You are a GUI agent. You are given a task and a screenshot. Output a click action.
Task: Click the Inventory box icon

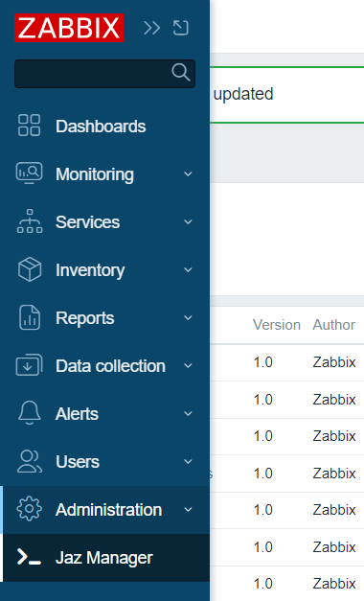coord(30,269)
